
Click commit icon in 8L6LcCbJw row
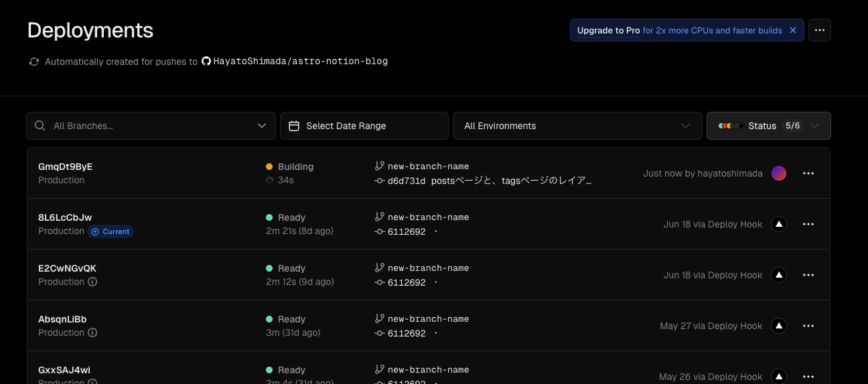(379, 231)
